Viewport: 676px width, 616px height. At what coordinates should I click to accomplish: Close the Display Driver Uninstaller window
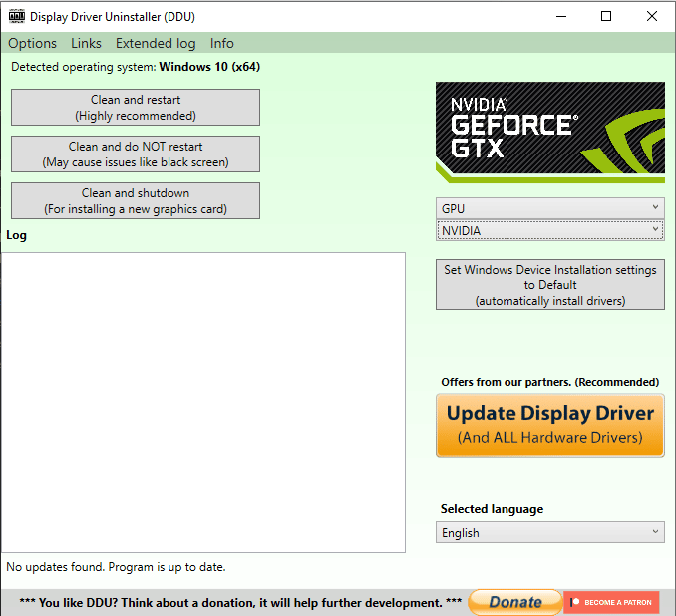(652, 16)
